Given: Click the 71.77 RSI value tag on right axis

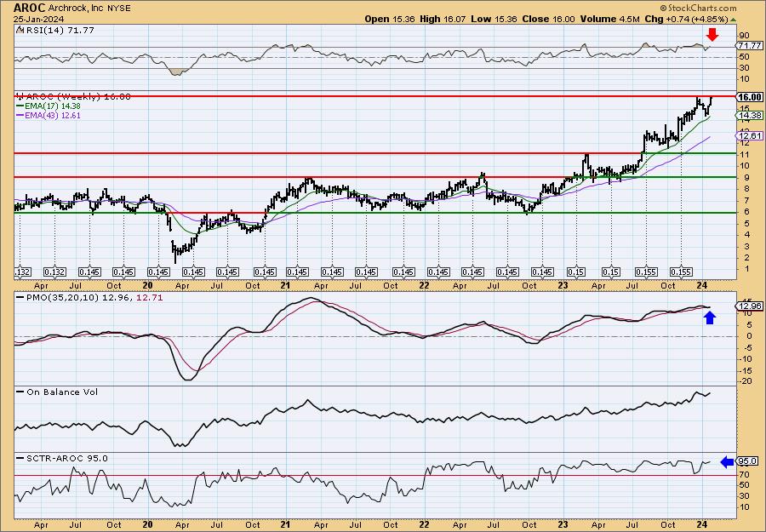Looking at the screenshot, I should tap(750, 45).
